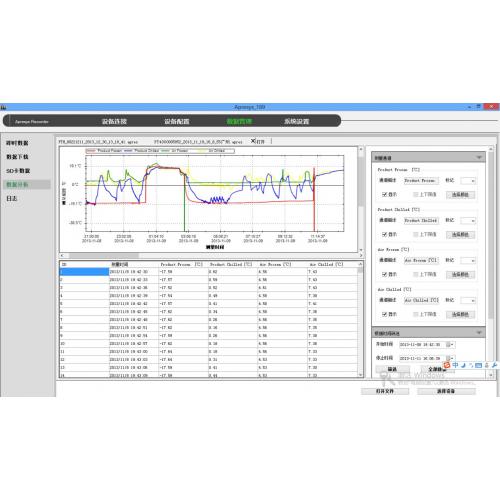Toggle the display checkbox for Product Frozen
Viewport: 500px width, 500px height.
click(384, 194)
